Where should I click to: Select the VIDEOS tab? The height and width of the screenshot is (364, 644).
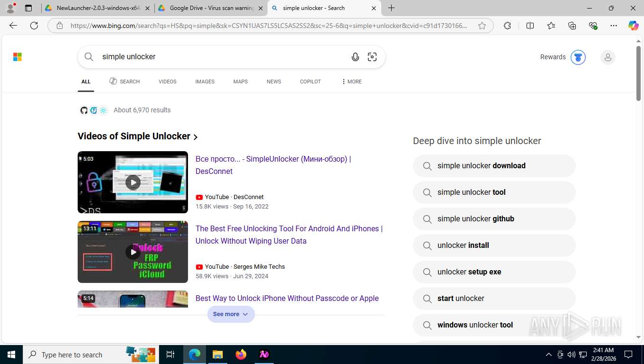click(x=167, y=82)
